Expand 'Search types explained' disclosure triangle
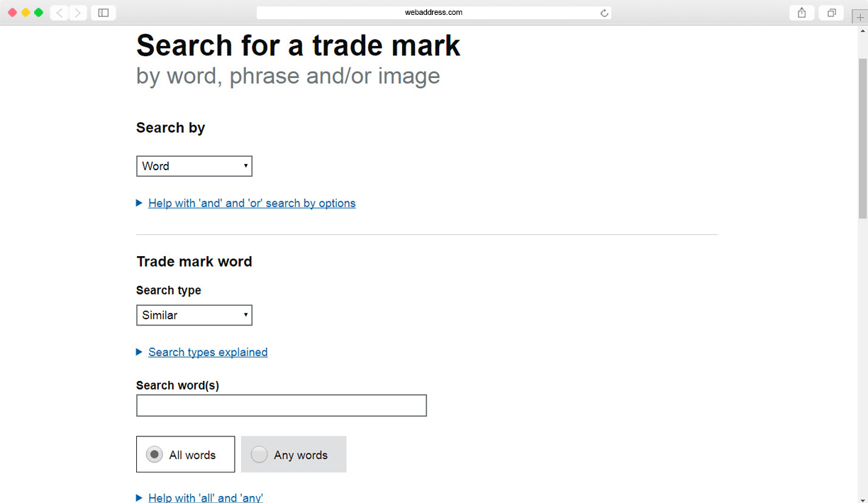The height and width of the screenshot is (503, 868). tap(140, 352)
